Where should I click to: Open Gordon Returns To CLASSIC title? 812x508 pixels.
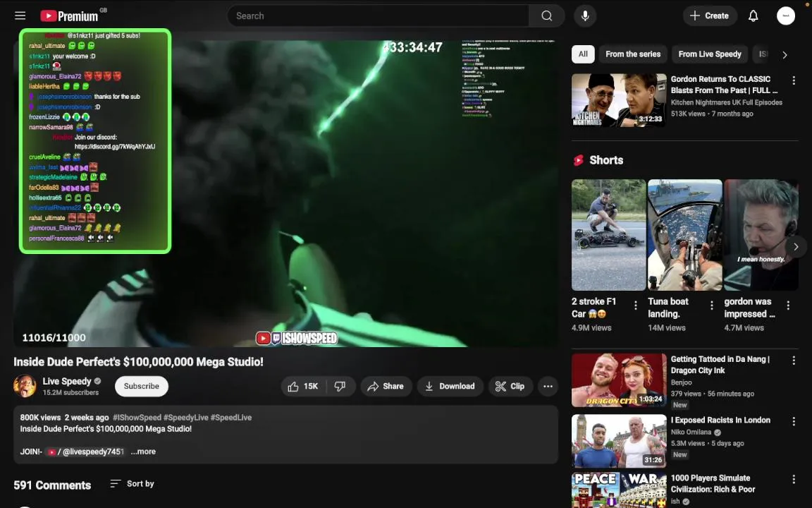click(x=724, y=85)
